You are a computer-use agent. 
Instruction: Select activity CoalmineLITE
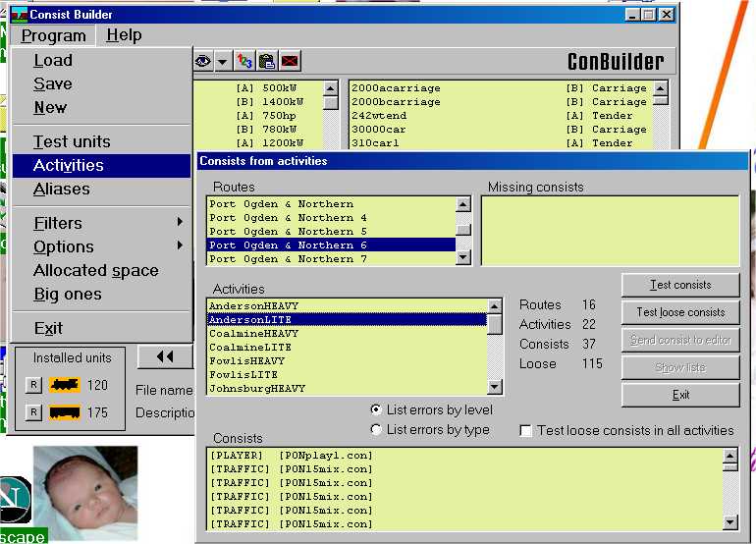tap(348, 348)
